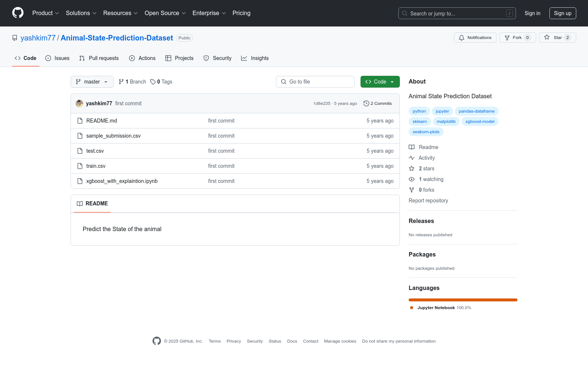Click the xgboost-model topic tag
Screen dimensions: 588x368
(480, 121)
